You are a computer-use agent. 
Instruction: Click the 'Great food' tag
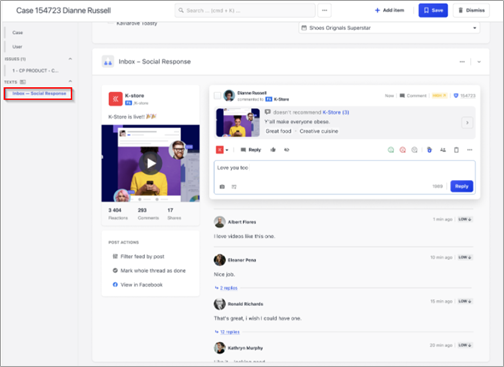278,131
